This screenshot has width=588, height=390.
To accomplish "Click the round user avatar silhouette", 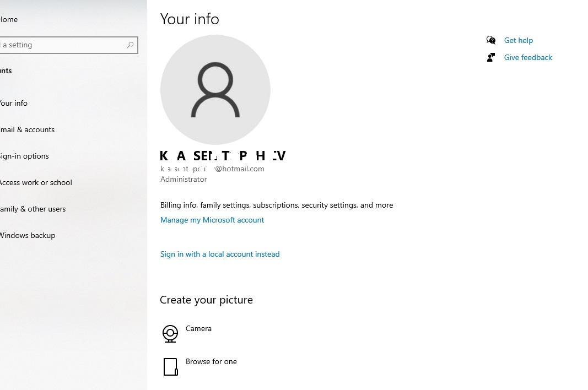I will point(215,89).
